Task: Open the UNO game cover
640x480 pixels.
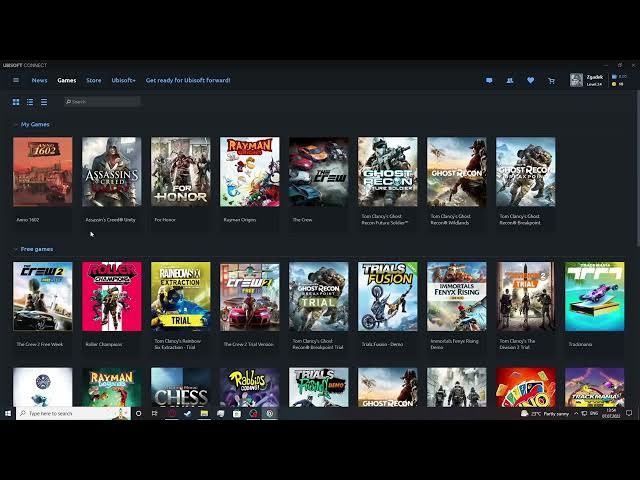Action: 525,387
